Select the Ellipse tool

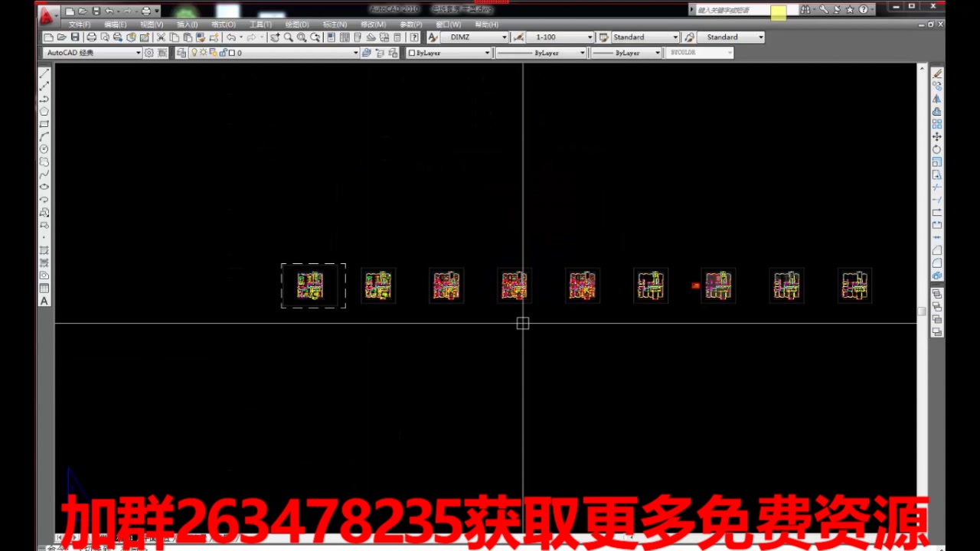click(44, 187)
